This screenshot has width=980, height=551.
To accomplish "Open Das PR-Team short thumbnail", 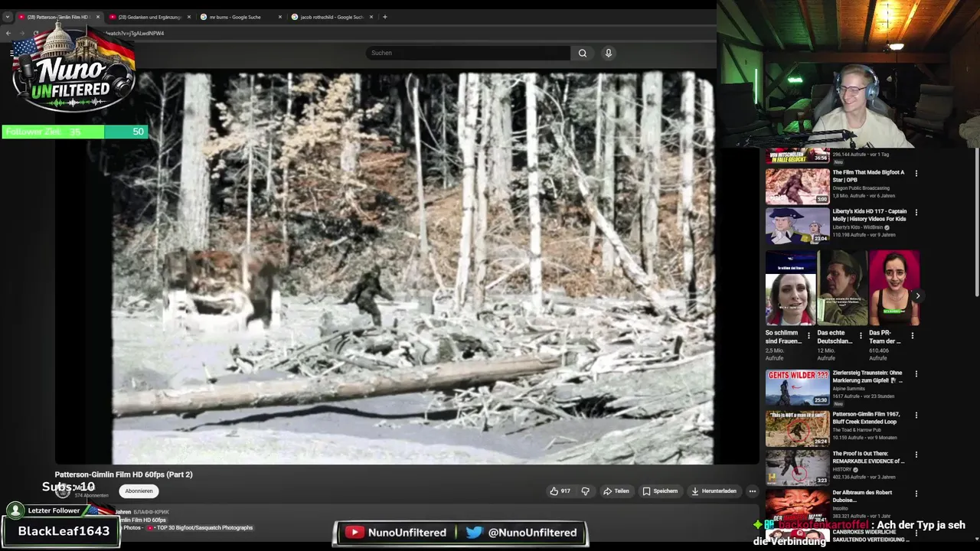I will tap(894, 288).
